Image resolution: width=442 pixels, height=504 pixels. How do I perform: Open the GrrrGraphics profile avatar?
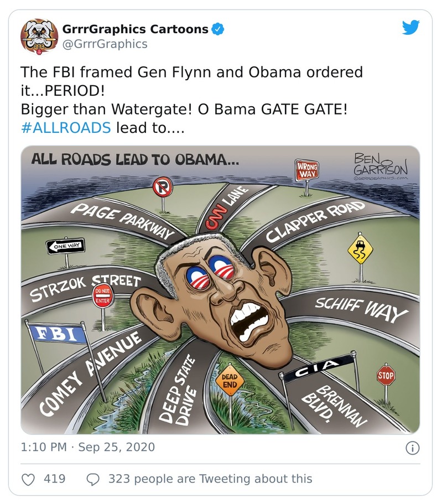coord(39,36)
